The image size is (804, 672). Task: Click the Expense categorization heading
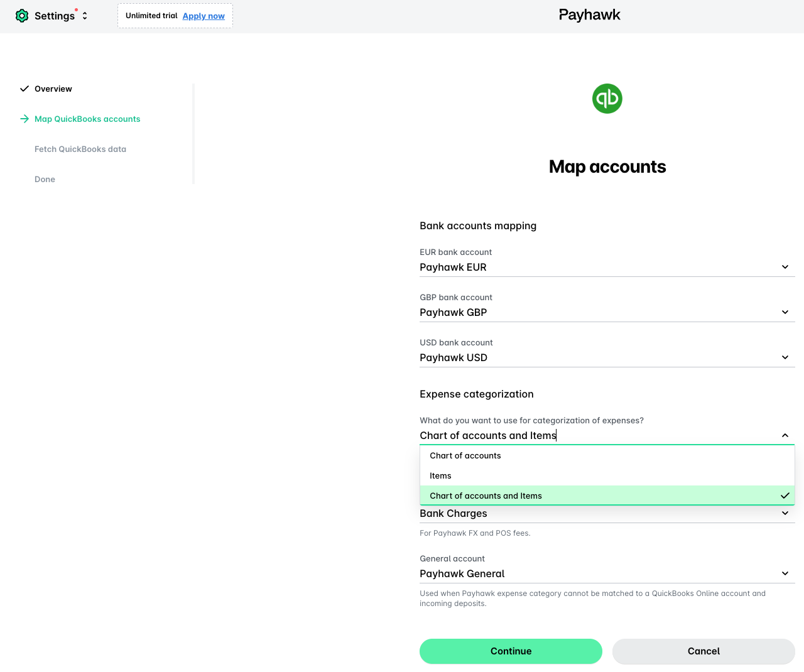tap(477, 394)
